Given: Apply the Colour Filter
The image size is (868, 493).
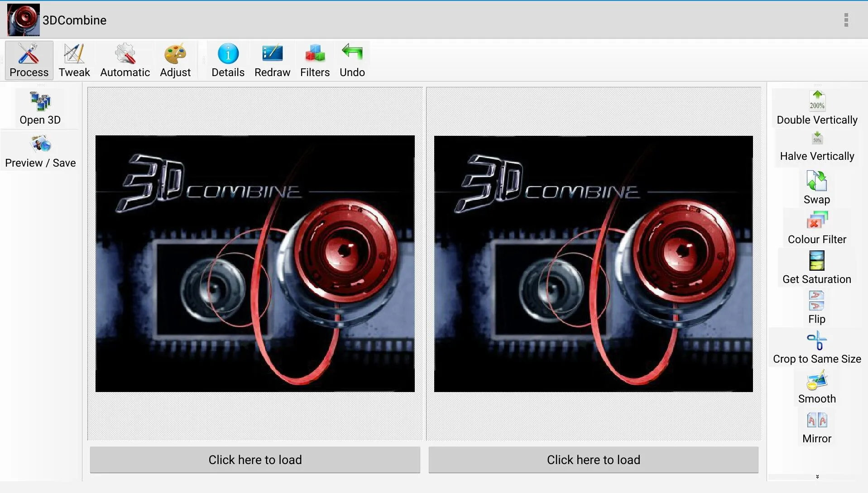Looking at the screenshot, I should (x=817, y=228).
